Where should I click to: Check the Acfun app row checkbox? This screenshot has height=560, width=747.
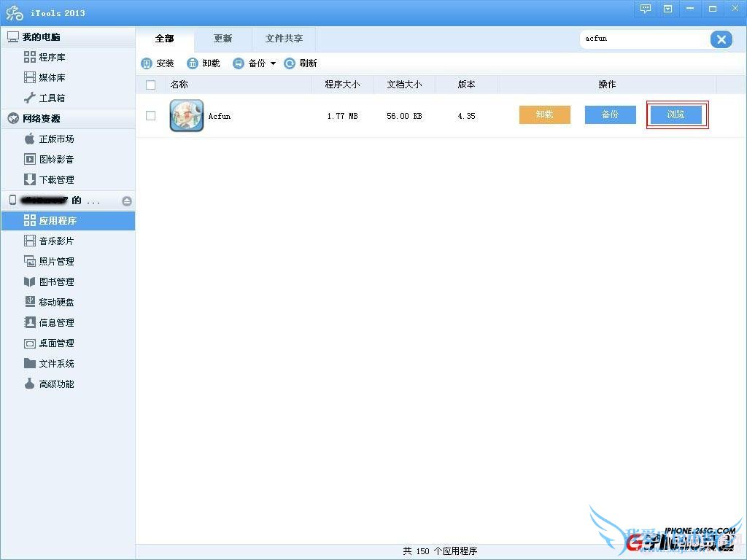coord(150,115)
